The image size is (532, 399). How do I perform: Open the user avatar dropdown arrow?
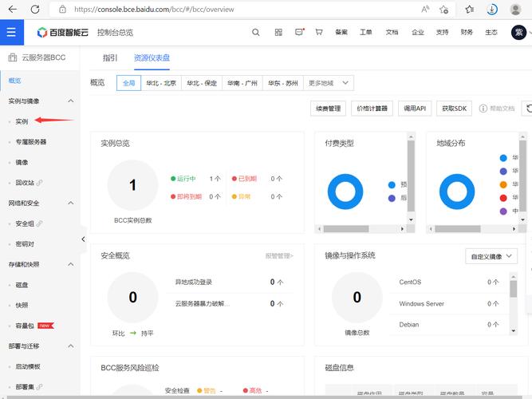(x=530, y=33)
